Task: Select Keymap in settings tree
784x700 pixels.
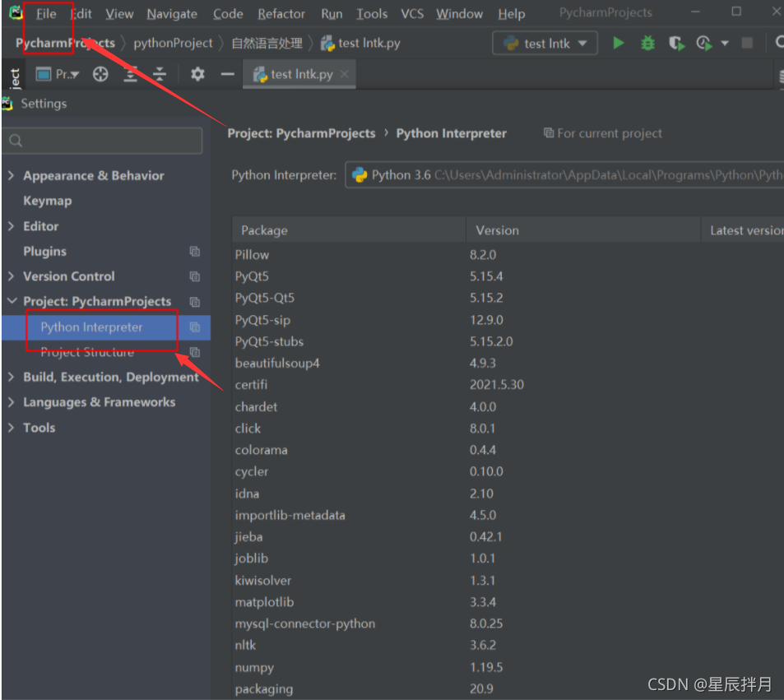Action: (x=48, y=201)
